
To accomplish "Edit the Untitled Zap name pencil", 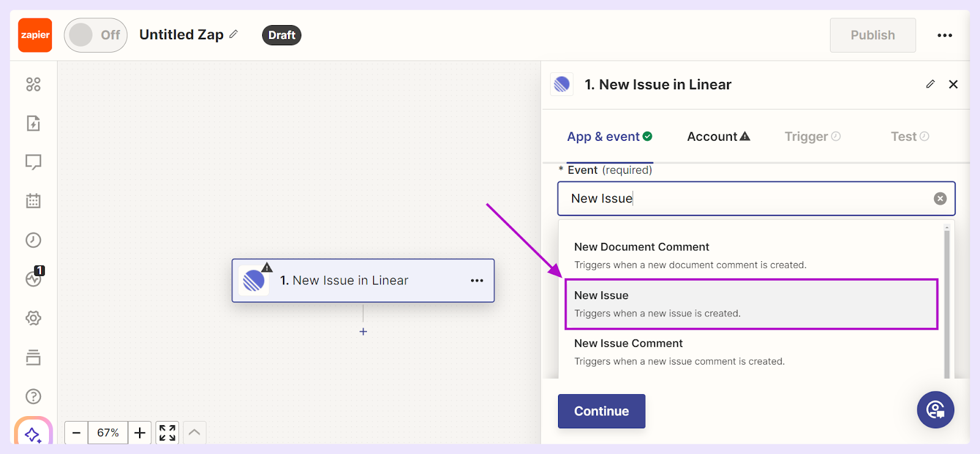I will tap(233, 34).
